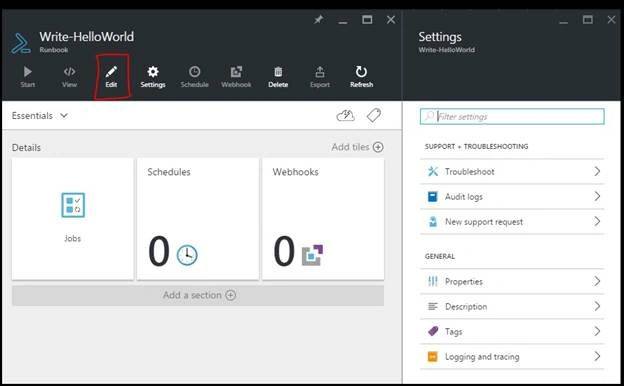
Task: Click Add a section bar
Action: [198, 295]
